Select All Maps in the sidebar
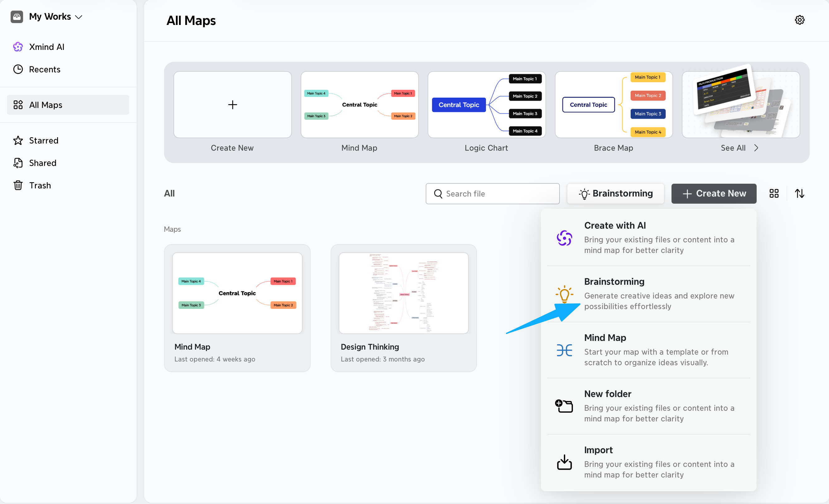Viewport: 829px width, 504px height. coord(68,104)
